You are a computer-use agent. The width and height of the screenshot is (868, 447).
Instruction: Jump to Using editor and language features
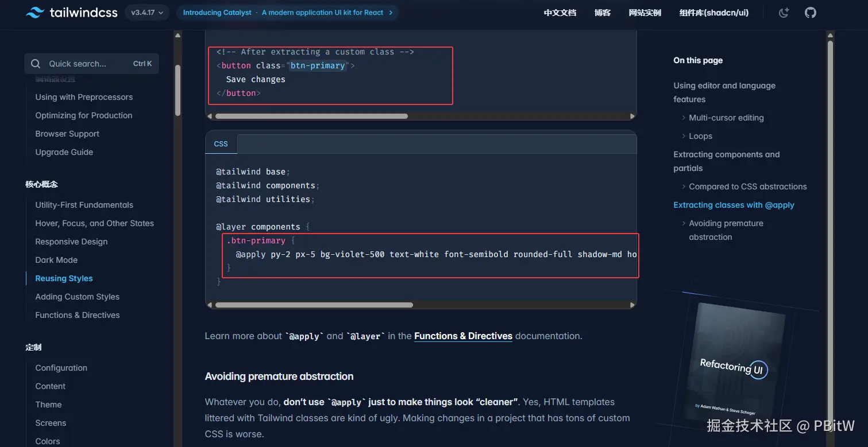(724, 92)
